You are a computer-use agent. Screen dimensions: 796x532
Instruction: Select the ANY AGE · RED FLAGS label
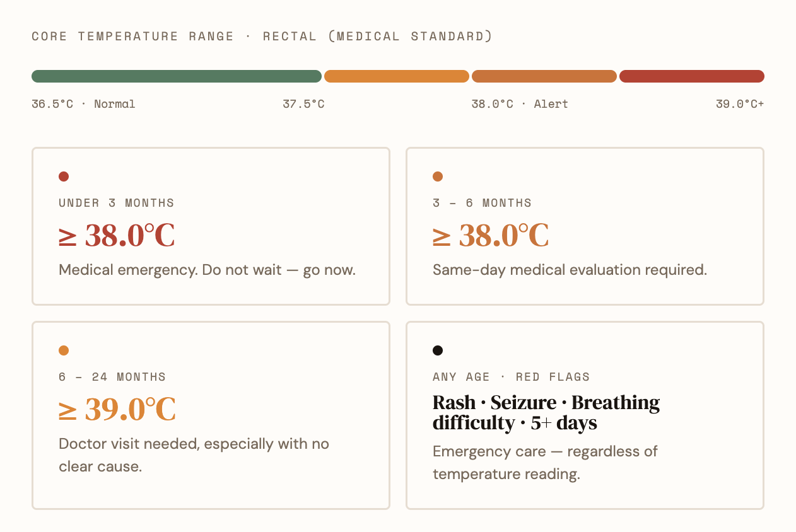click(x=511, y=377)
